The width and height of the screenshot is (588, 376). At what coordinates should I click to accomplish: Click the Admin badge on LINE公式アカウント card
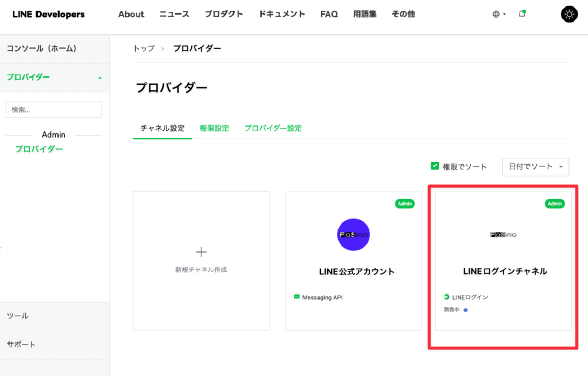click(x=404, y=204)
